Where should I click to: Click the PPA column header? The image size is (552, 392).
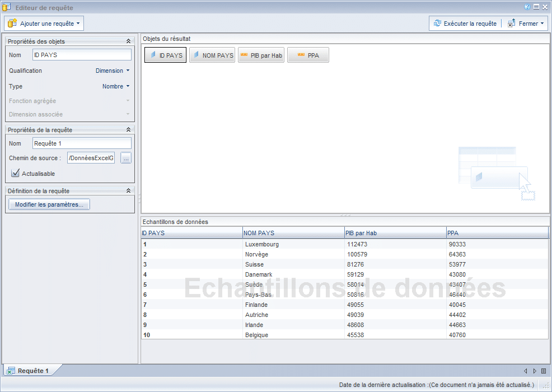click(x=498, y=233)
